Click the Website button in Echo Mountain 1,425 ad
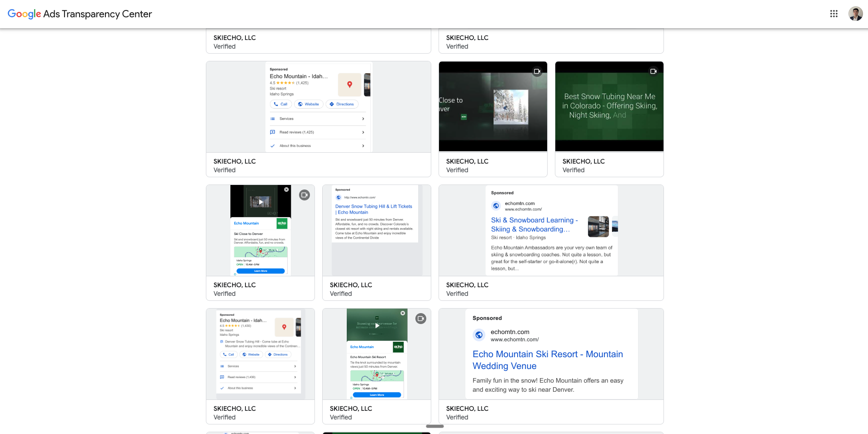This screenshot has height=434, width=868. [309, 104]
